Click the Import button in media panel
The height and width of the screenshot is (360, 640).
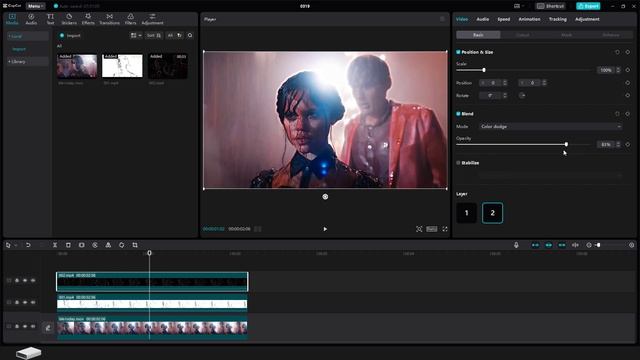70,36
